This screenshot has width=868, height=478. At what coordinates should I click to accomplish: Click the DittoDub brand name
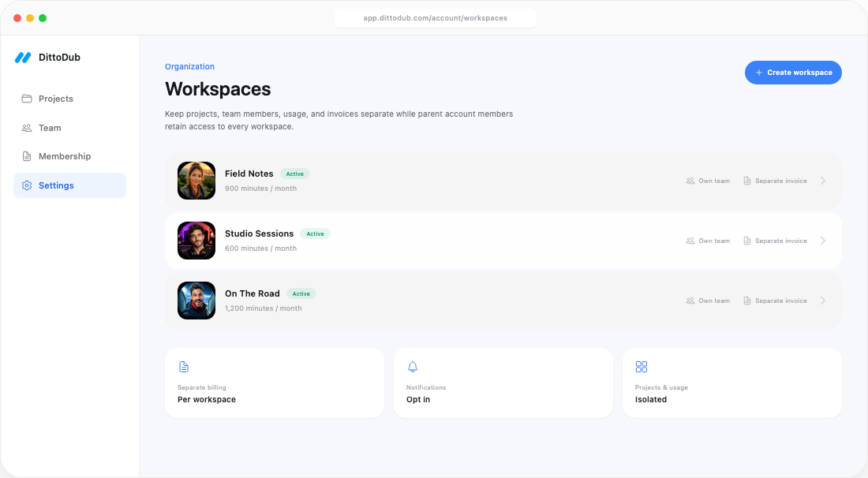[59, 58]
